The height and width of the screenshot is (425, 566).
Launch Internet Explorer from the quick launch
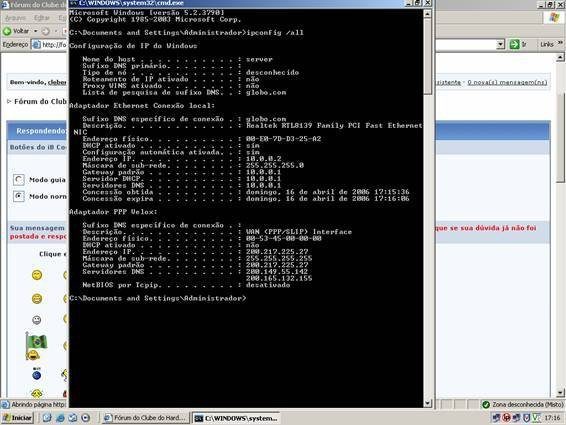[x=60, y=418]
